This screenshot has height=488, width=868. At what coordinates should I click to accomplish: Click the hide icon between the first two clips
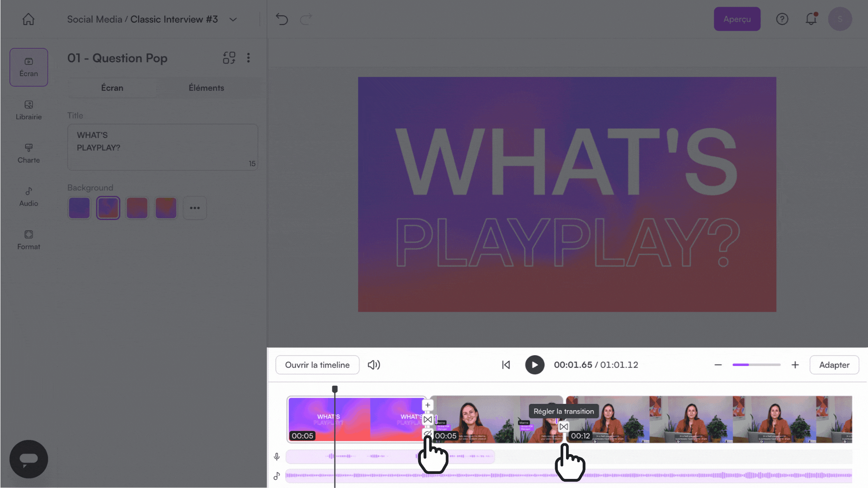(427, 433)
